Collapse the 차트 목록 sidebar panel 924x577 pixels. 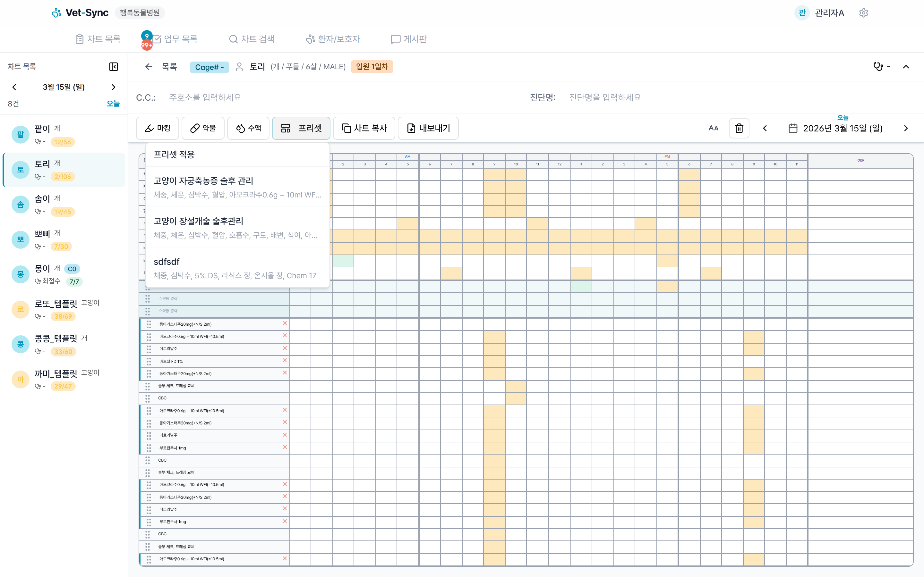[x=113, y=66]
